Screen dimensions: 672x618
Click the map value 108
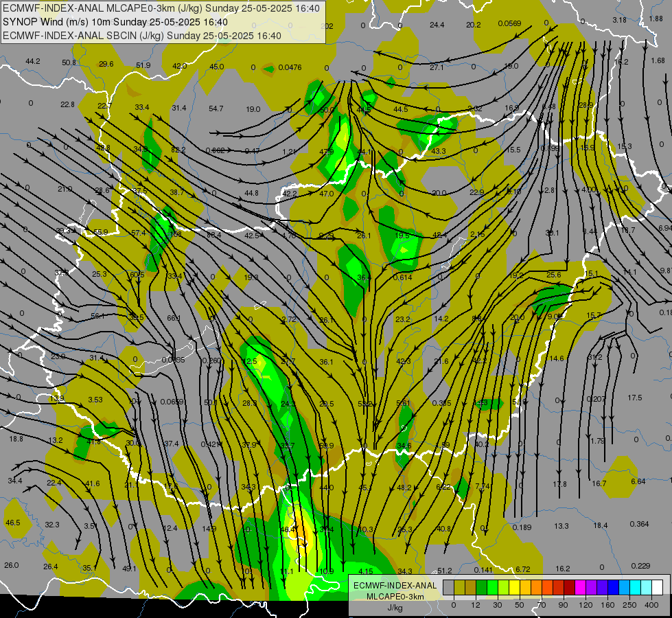176,234
